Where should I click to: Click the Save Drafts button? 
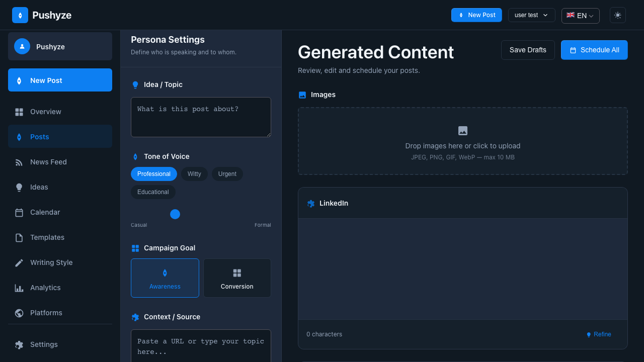[528, 50]
